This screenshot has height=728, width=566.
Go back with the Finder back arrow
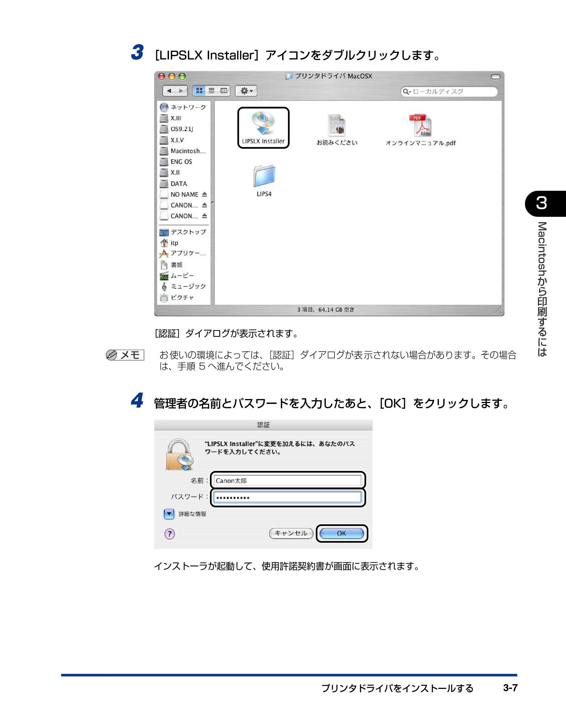click(169, 91)
